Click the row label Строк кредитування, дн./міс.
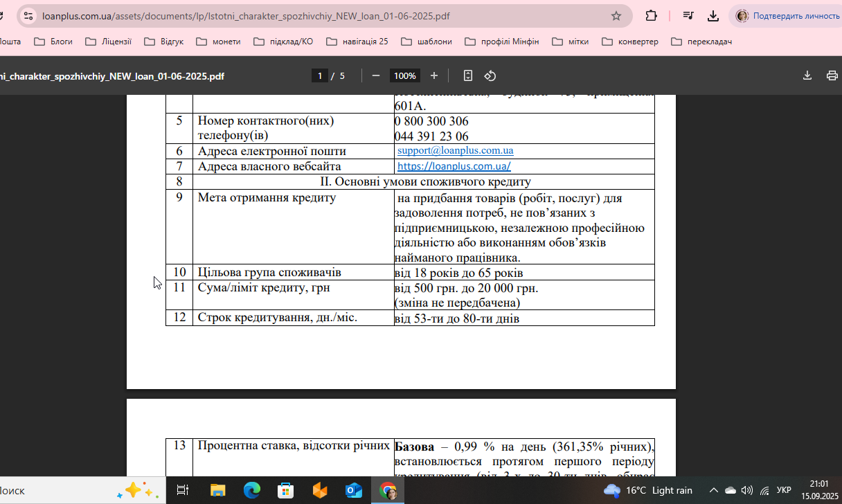The image size is (842, 504). (x=278, y=318)
